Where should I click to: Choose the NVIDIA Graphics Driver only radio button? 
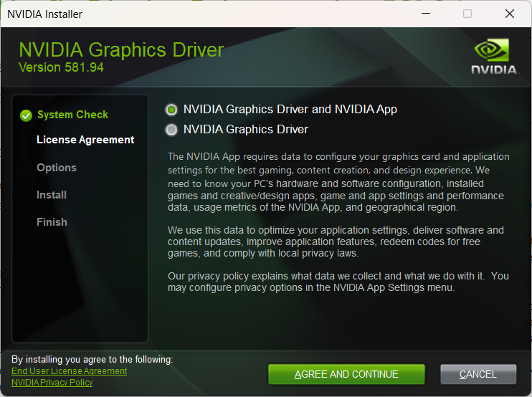click(x=171, y=130)
